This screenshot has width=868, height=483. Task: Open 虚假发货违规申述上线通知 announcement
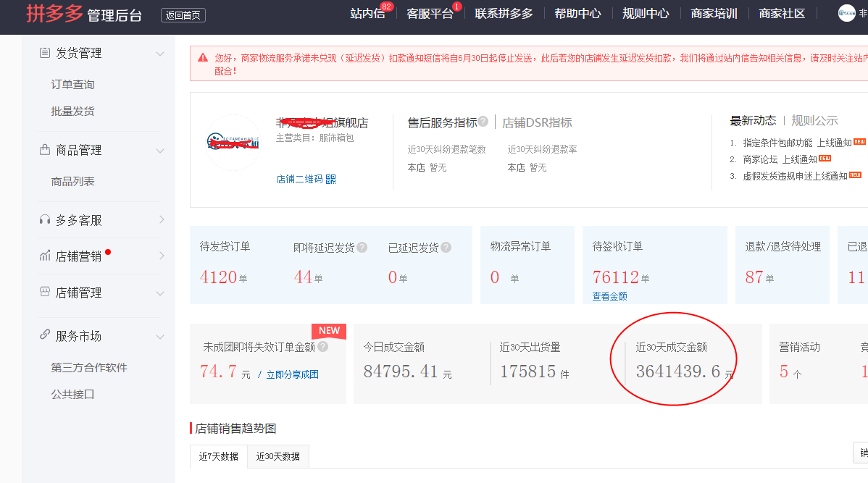tap(795, 176)
